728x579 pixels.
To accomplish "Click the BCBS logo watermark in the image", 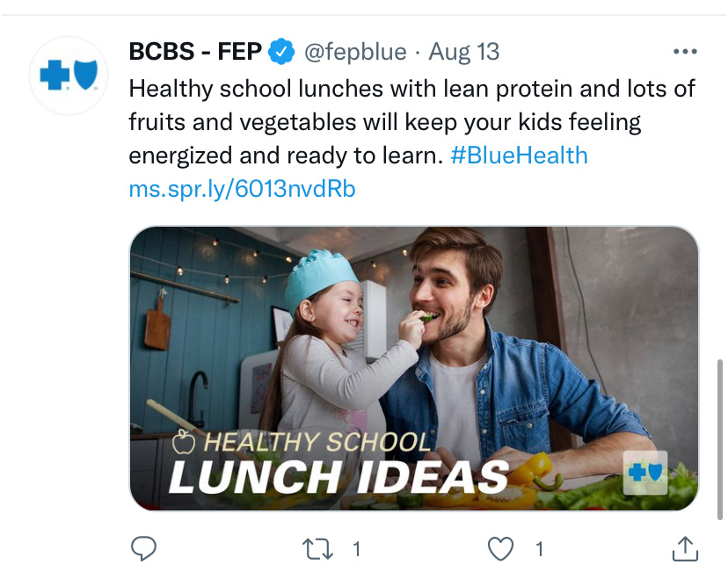I will 645,473.
